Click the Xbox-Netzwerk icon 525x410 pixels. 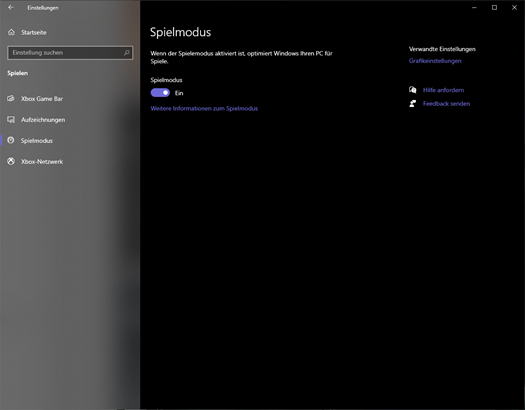11,161
